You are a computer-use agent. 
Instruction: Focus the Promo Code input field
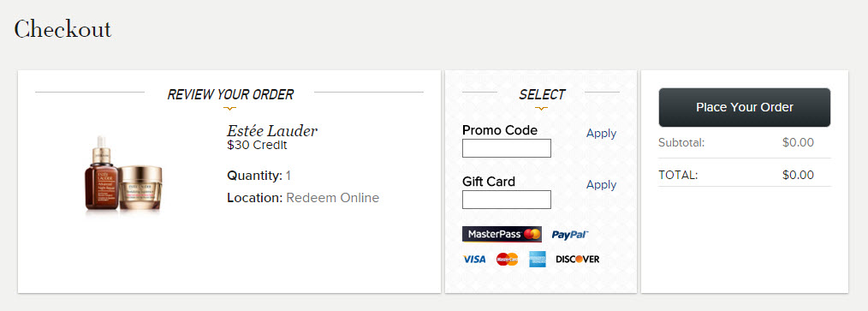click(507, 148)
